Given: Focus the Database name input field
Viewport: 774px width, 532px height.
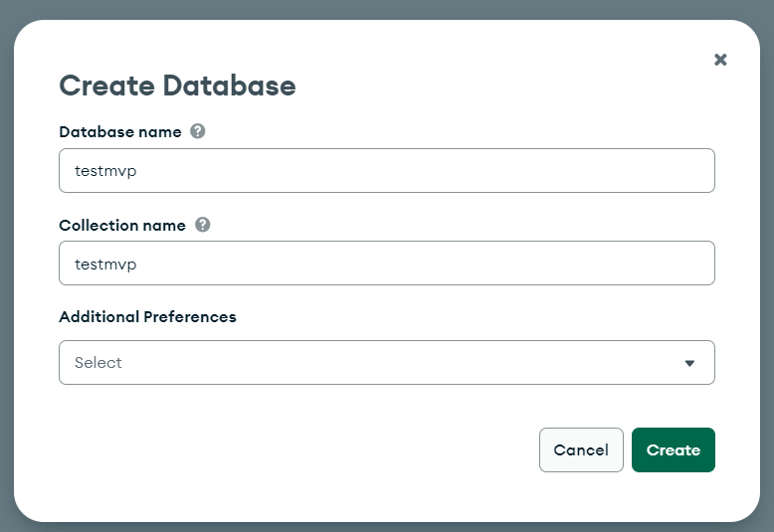Looking at the screenshot, I should pos(386,170).
